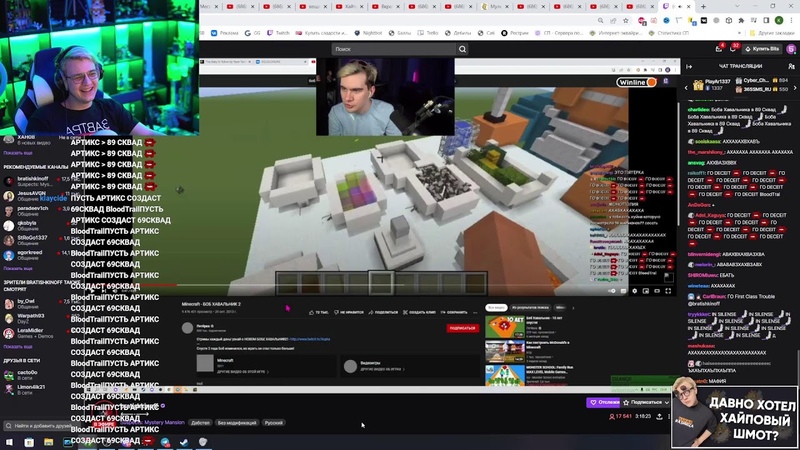Viewport: 800px width, 450px height.
Task: Seek on the YouTube red progress bar
Action: pos(133,285)
